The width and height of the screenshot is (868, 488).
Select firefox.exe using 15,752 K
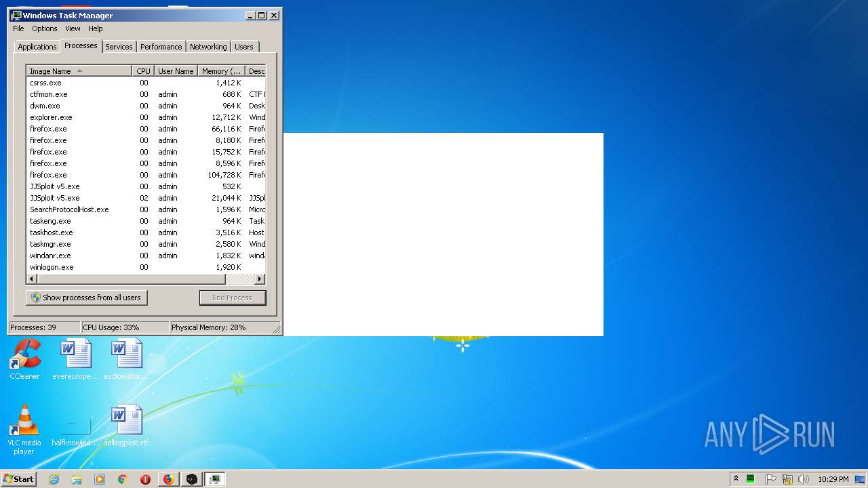146,152
